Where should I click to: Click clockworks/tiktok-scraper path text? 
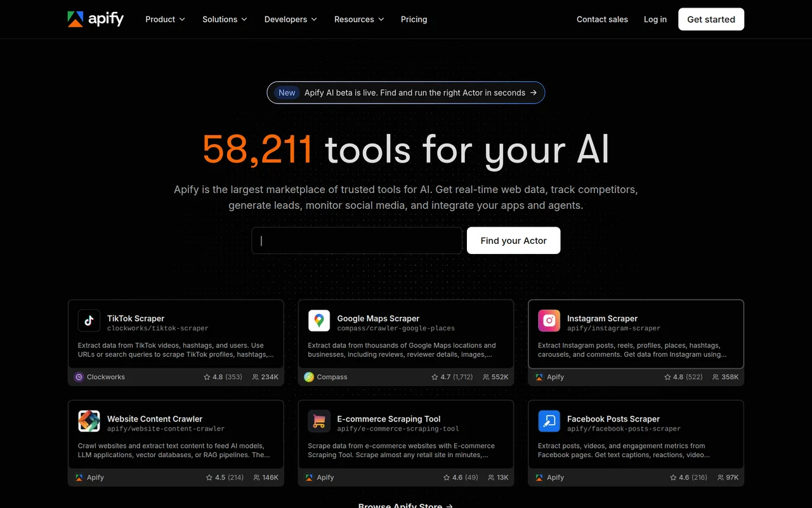point(157,328)
